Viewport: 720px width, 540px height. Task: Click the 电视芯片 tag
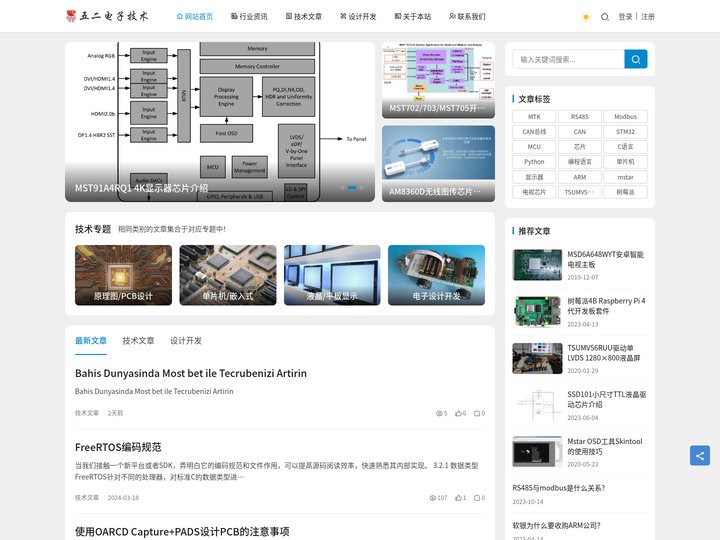[x=534, y=192]
